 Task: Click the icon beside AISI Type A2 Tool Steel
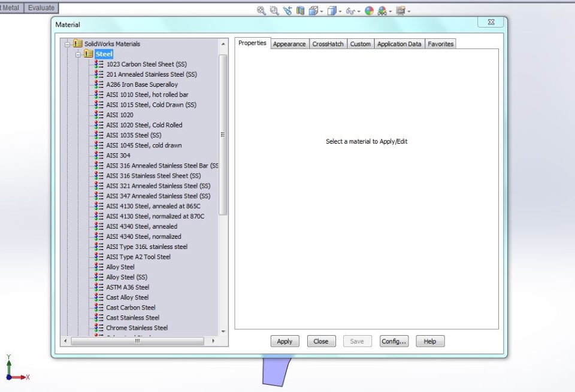[x=99, y=257]
